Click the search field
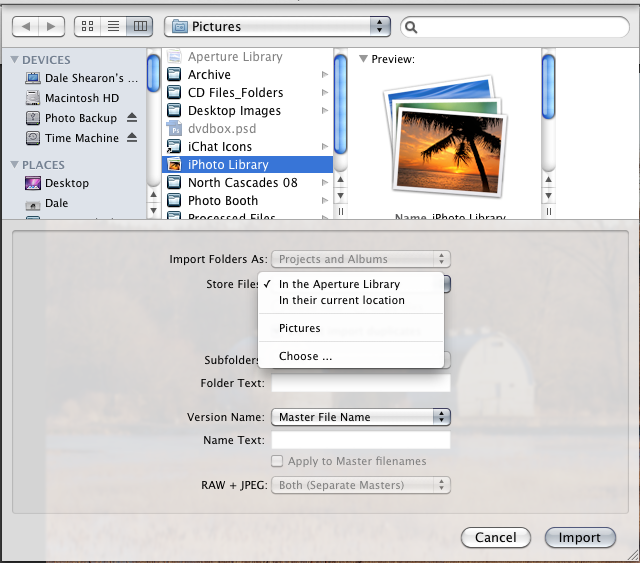 click(515, 27)
